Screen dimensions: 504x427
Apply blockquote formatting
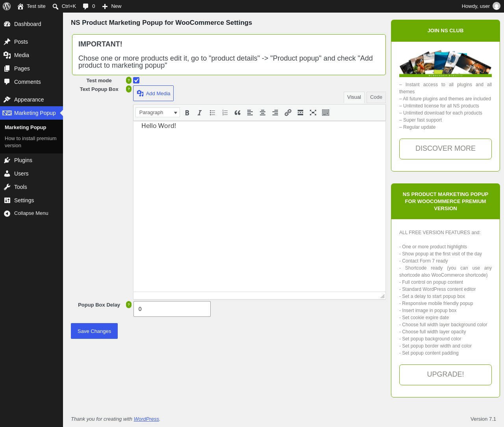(237, 113)
